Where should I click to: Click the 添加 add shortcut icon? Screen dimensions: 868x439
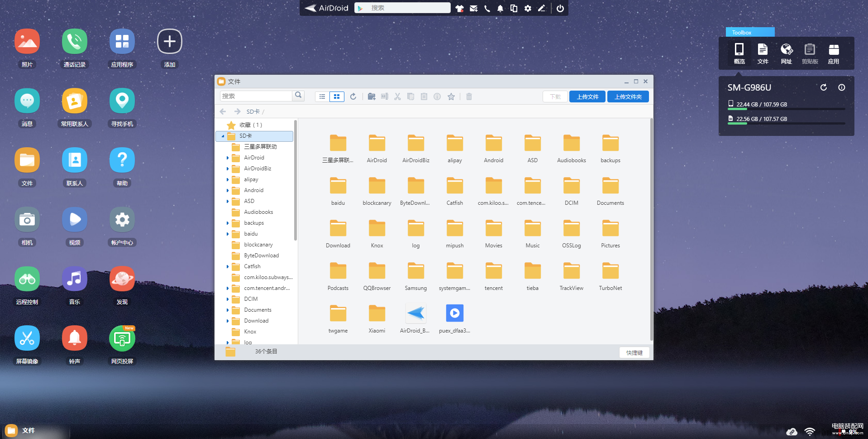pos(170,41)
